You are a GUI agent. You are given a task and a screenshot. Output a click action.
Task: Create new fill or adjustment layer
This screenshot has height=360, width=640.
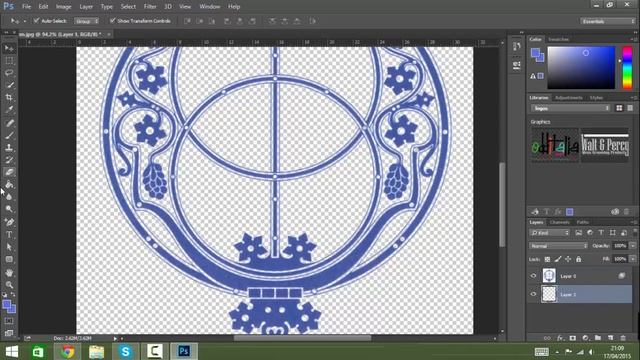click(x=585, y=338)
